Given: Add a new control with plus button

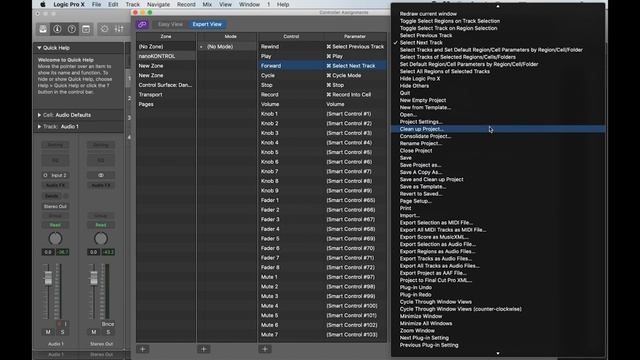Looking at the screenshot, I should (264, 349).
